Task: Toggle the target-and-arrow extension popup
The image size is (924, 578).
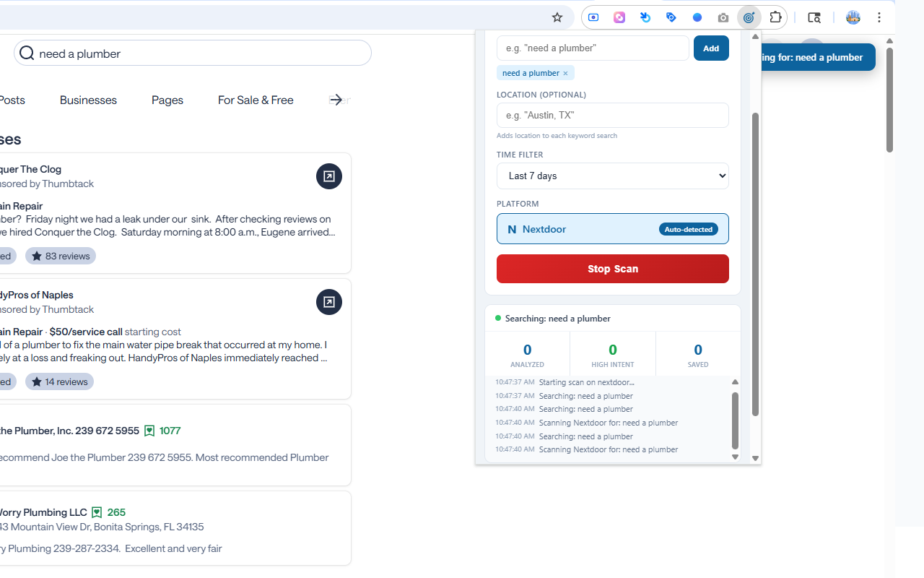Action: [x=749, y=17]
